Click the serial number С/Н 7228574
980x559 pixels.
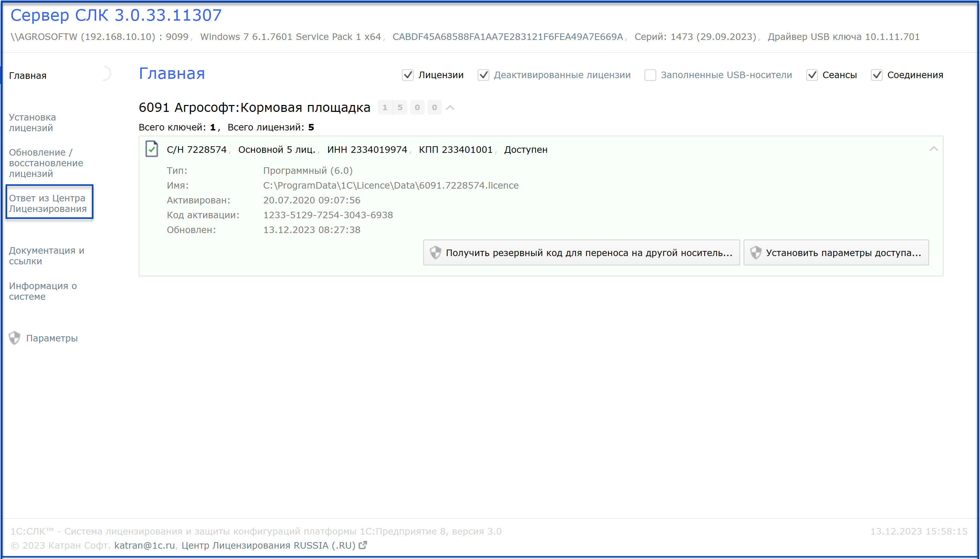pyautogui.click(x=196, y=149)
